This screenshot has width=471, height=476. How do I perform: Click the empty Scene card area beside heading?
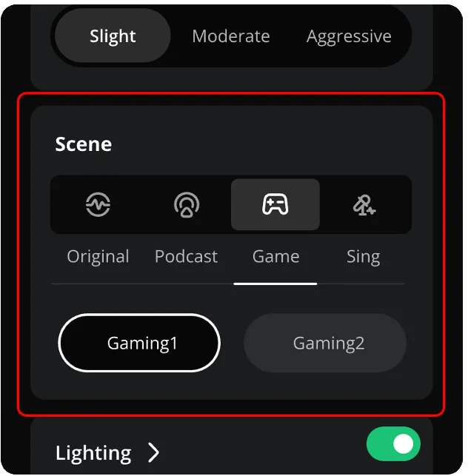coord(267,143)
